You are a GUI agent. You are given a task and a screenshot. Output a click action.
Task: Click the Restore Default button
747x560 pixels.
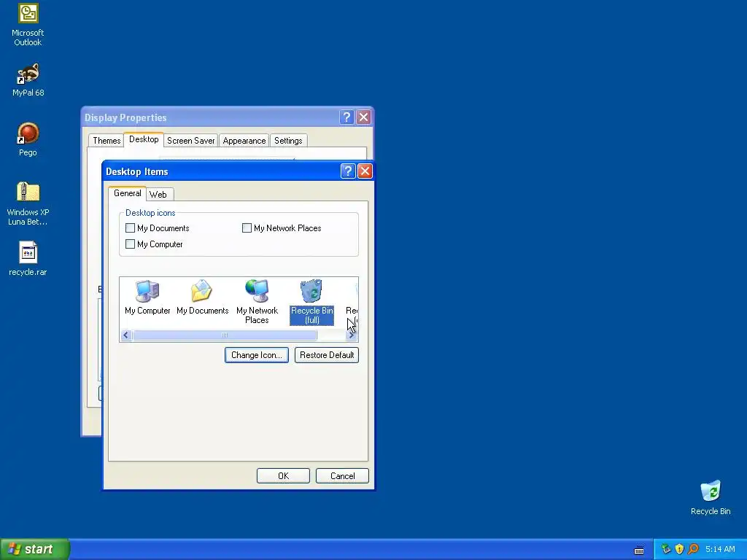coord(327,355)
